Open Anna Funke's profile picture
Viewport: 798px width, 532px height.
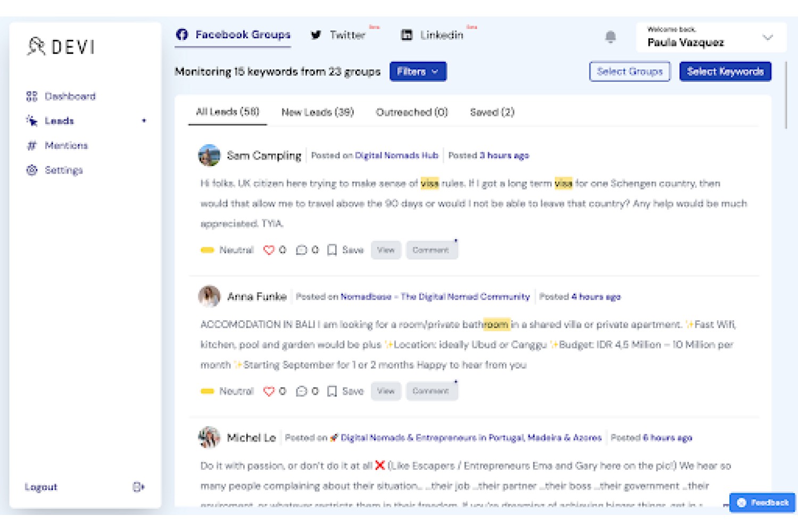209,296
